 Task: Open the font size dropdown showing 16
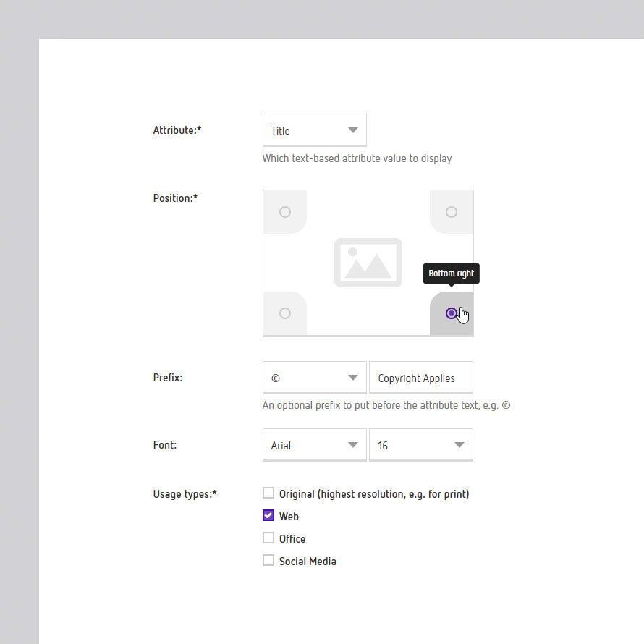tap(421, 445)
